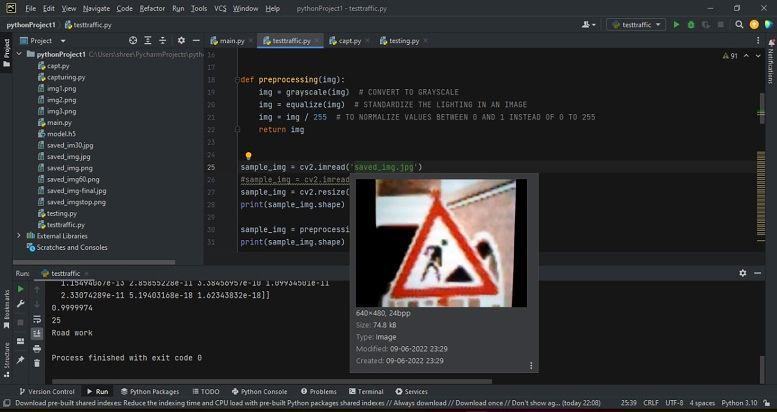Click the Select Opened File target icon
Screen dimensions: 777x412
point(133,41)
